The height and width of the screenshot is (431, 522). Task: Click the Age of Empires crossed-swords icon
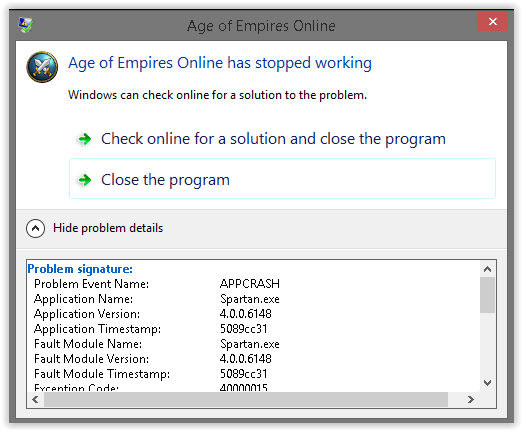(x=42, y=67)
